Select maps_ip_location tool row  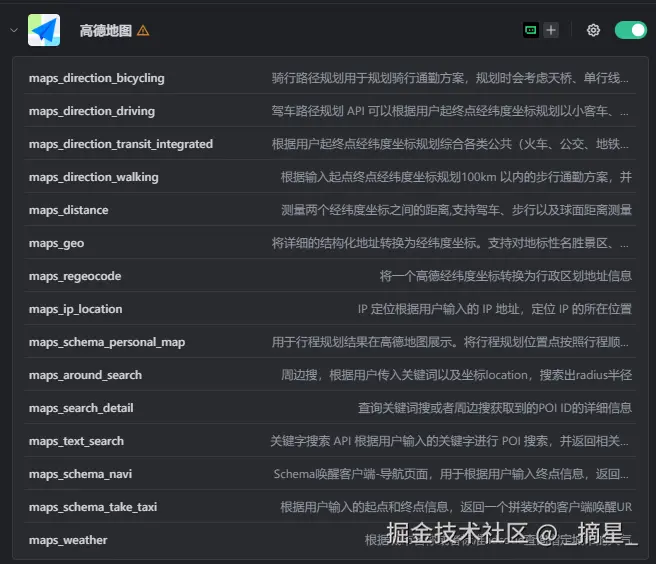(x=330, y=309)
